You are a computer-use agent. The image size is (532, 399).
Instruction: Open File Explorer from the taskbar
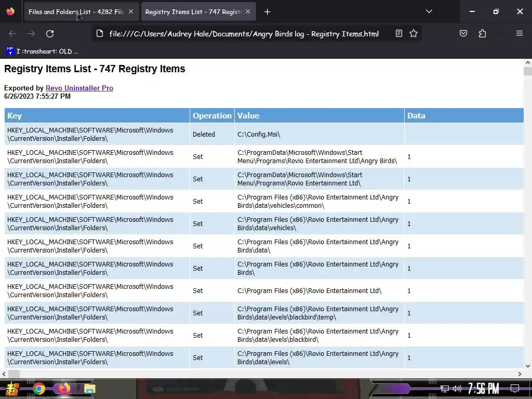(90, 389)
